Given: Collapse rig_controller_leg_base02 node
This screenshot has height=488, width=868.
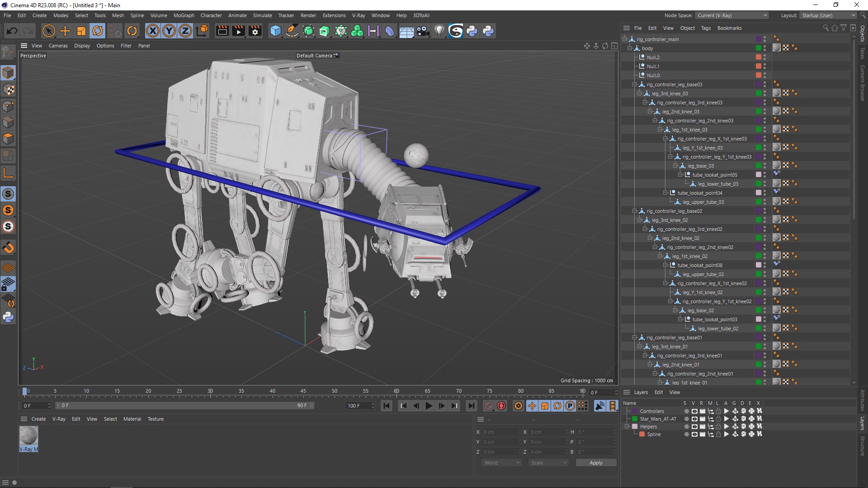Looking at the screenshot, I should click(635, 211).
